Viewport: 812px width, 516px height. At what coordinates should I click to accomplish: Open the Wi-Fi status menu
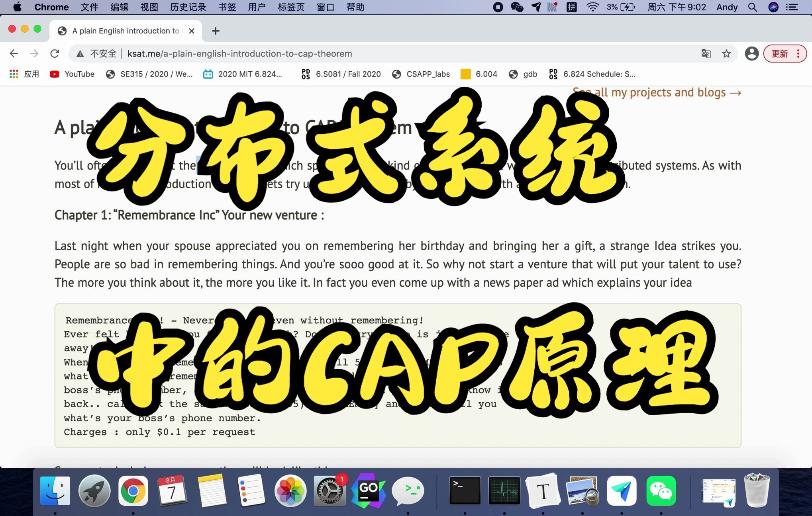click(x=593, y=7)
